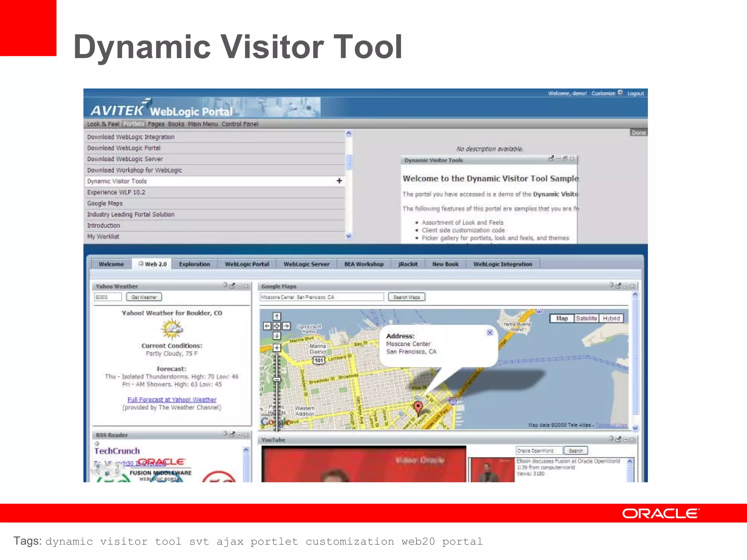This screenshot has width=747, height=560.
Task: Click the help icon on YouTube portlet
Action: tap(611, 439)
